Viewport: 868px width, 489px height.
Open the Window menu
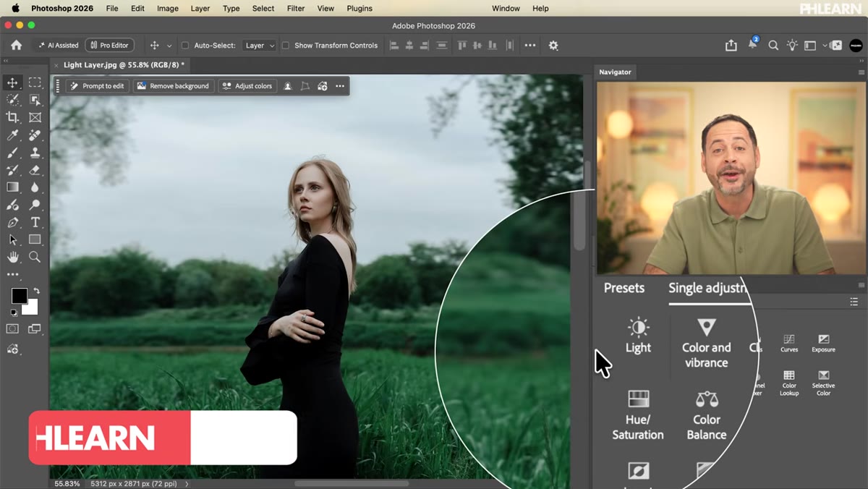coord(506,8)
